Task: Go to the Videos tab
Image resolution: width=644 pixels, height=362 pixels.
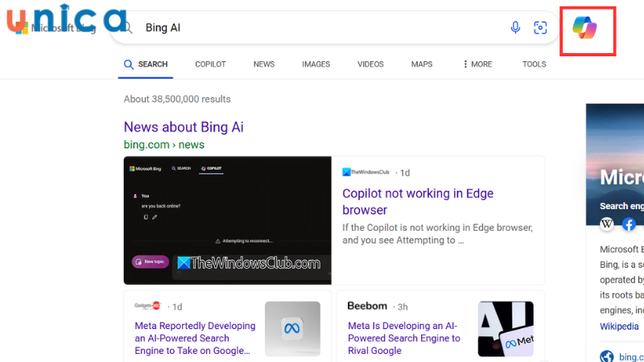Action: tap(370, 64)
